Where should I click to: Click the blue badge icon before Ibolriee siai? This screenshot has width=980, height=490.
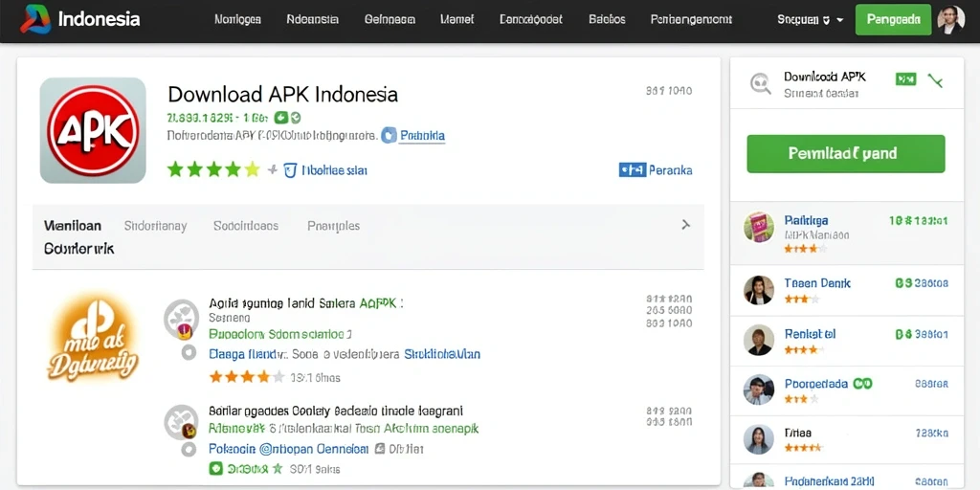point(289,169)
